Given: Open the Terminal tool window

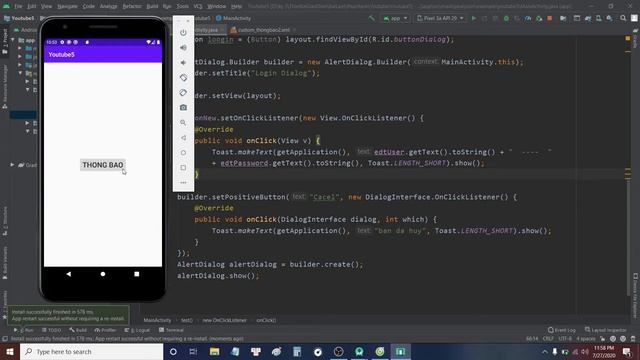Looking at the screenshot, I should point(171,330).
